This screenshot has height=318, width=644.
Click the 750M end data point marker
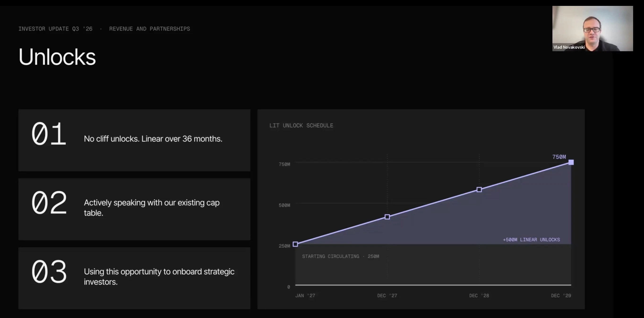coord(571,163)
